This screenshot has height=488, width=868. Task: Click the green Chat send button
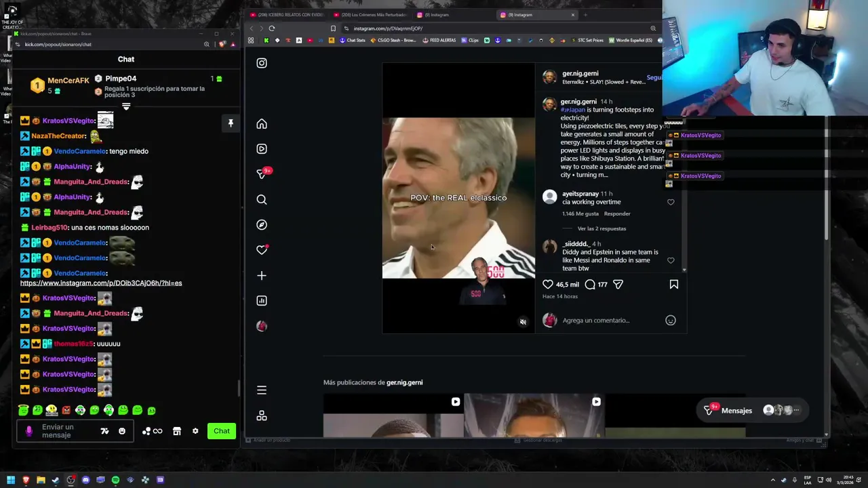[222, 431]
